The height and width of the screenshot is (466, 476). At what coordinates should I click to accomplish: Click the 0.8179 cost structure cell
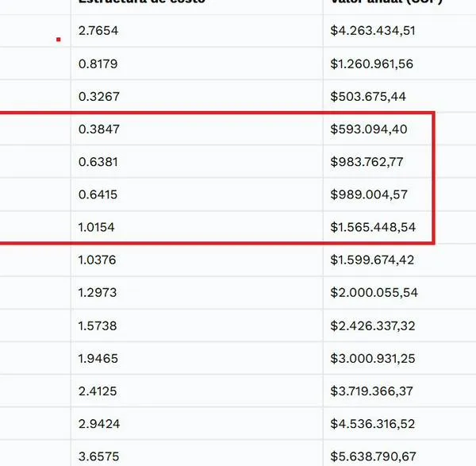(x=98, y=64)
